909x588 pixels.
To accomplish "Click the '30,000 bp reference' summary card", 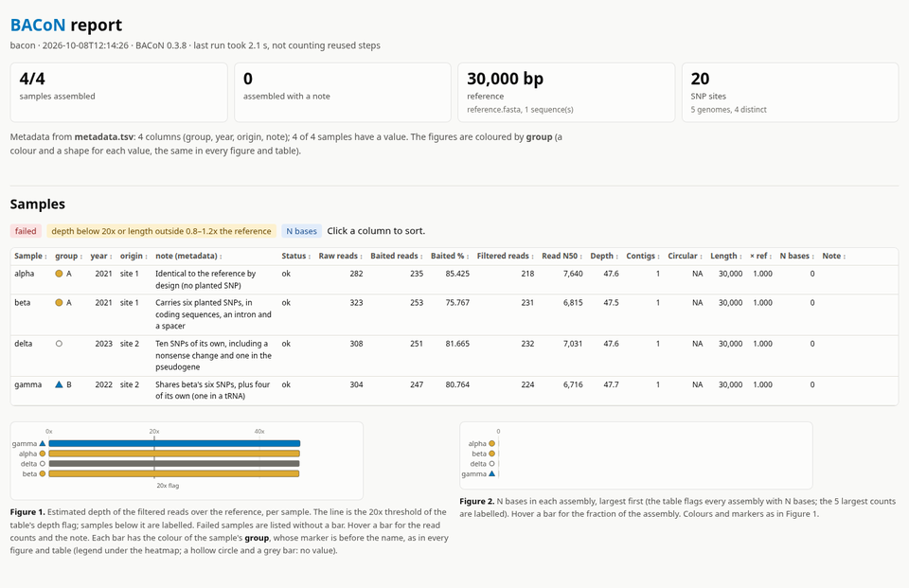I will pos(566,92).
